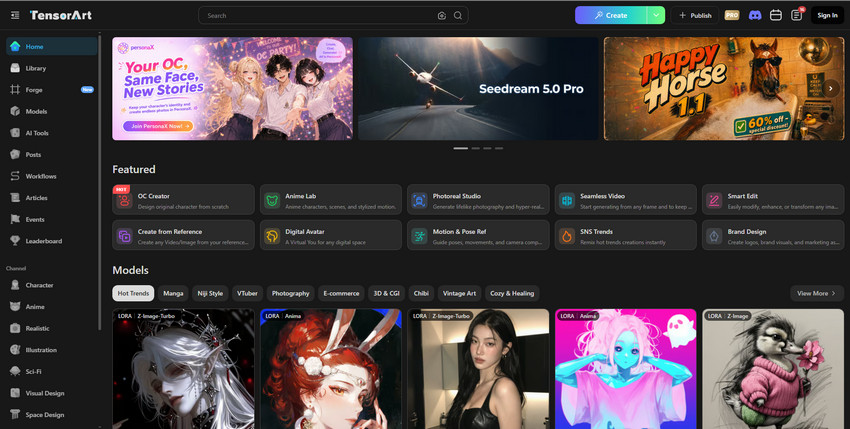Open the Character channel icon

click(15, 285)
